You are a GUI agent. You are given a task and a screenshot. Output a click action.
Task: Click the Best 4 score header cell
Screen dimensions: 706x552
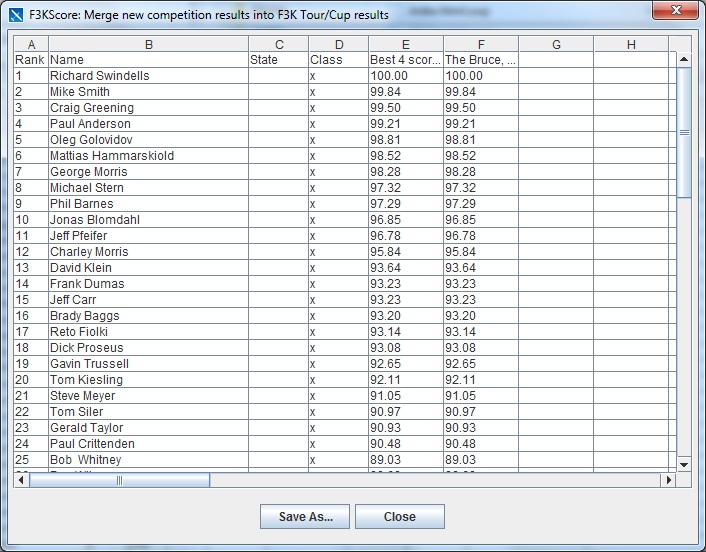click(405, 60)
